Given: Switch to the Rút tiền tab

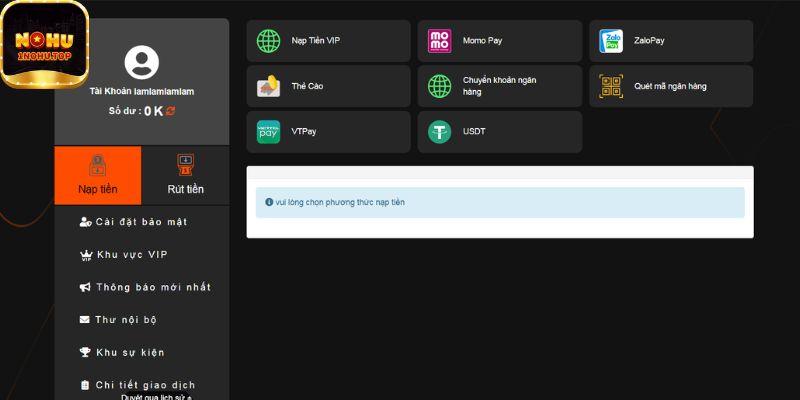Looking at the screenshot, I should [x=185, y=176].
